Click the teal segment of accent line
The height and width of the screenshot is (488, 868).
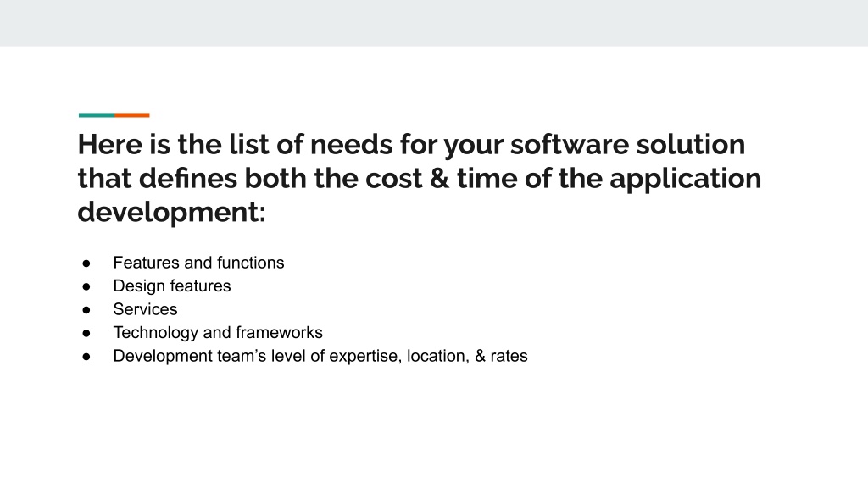pyautogui.click(x=97, y=115)
